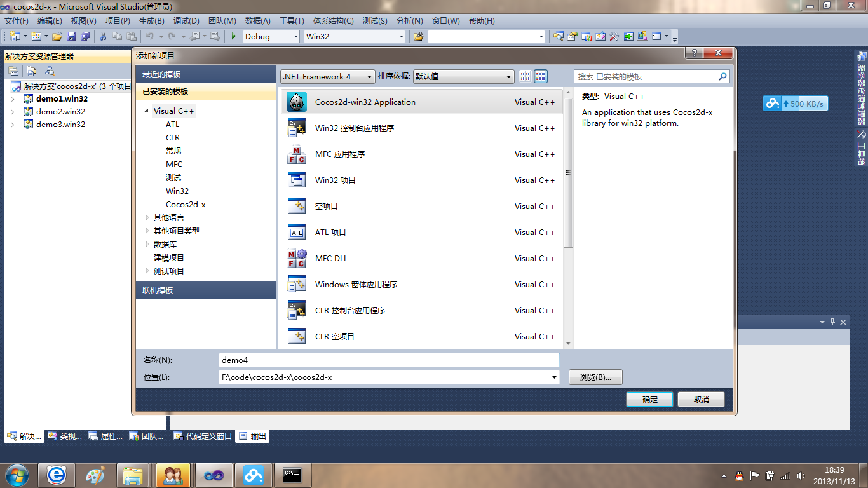Open the 生成(B) menu

(x=151, y=21)
